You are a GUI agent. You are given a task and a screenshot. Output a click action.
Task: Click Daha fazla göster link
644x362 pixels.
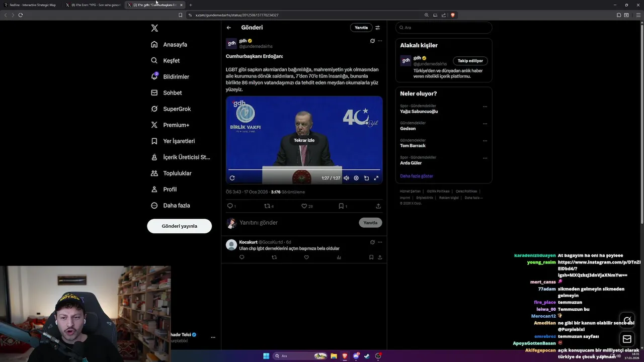(x=417, y=176)
